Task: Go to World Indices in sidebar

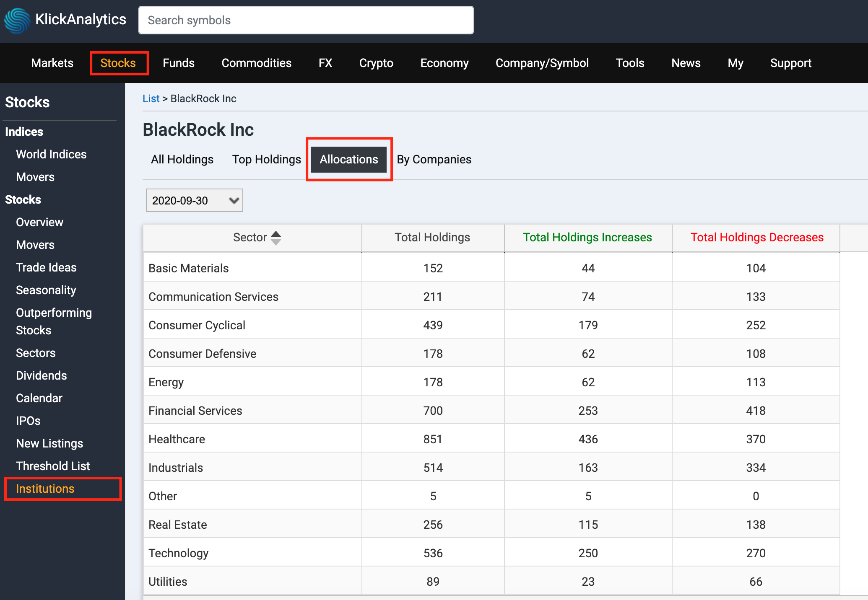Action: (x=51, y=154)
